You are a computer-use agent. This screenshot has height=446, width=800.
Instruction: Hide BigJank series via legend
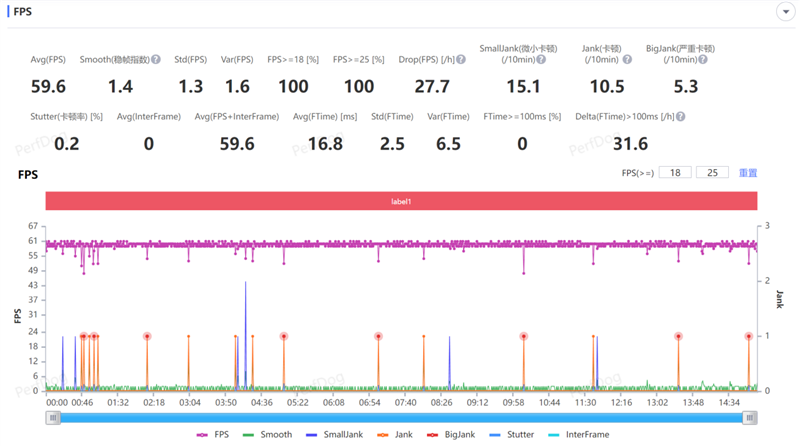pyautogui.click(x=451, y=434)
